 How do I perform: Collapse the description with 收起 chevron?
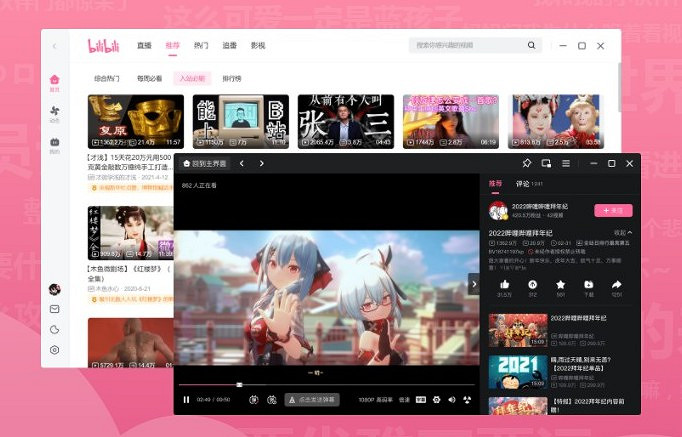[623, 233]
